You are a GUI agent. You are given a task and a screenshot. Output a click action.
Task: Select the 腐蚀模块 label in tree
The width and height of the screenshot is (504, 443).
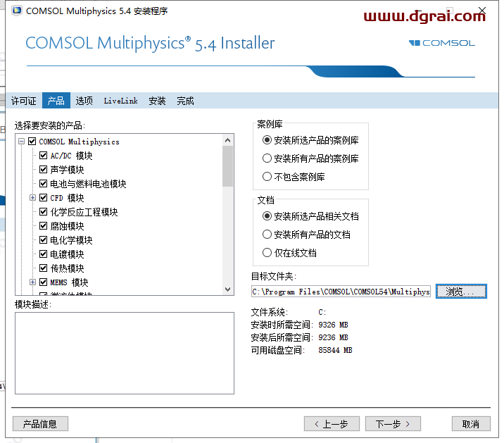click(x=67, y=226)
